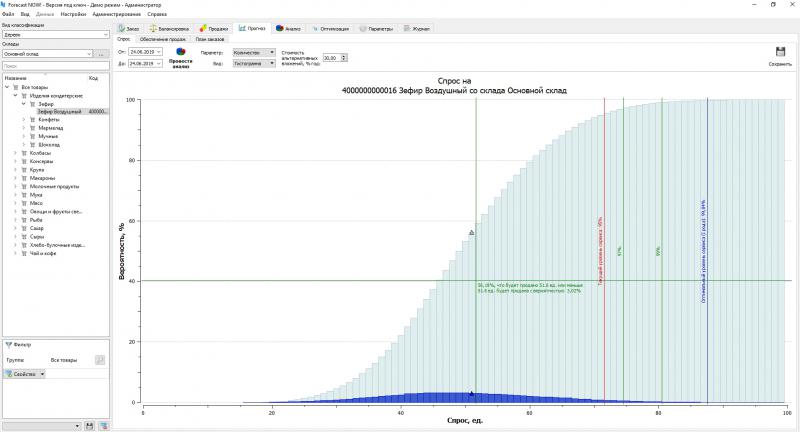Image resolution: width=800 pixels, height=432 pixels.
Task: Select 'Зефир Воздушный' item in product tree
Action: [60, 111]
